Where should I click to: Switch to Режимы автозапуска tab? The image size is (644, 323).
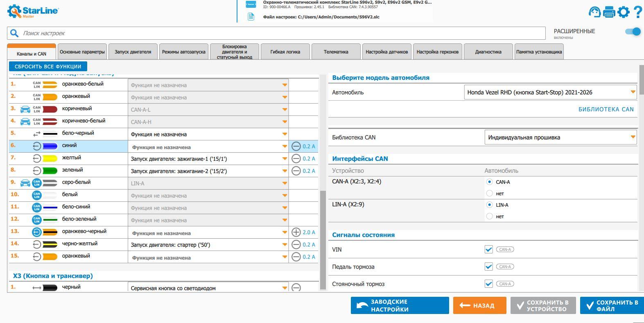184,52
